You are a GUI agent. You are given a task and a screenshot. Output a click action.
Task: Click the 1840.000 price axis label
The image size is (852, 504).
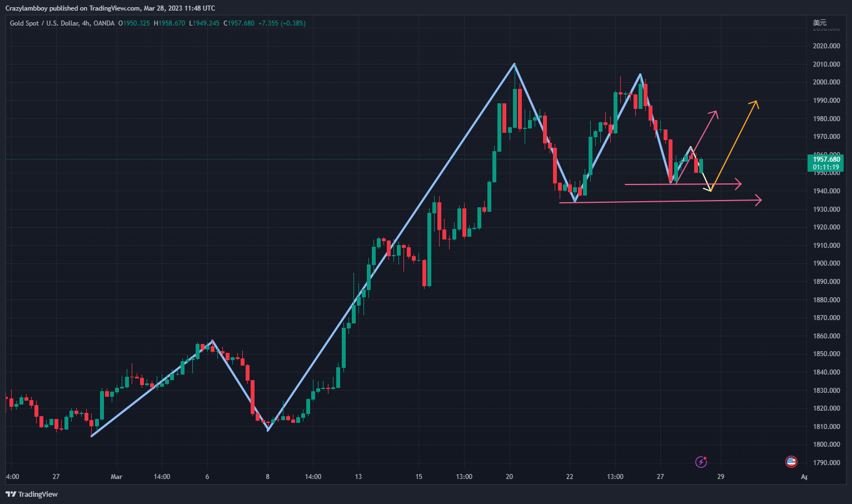pos(826,372)
